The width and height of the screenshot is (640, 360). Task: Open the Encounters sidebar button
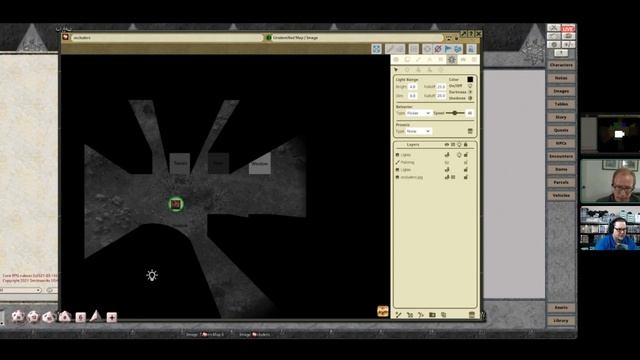click(561, 156)
